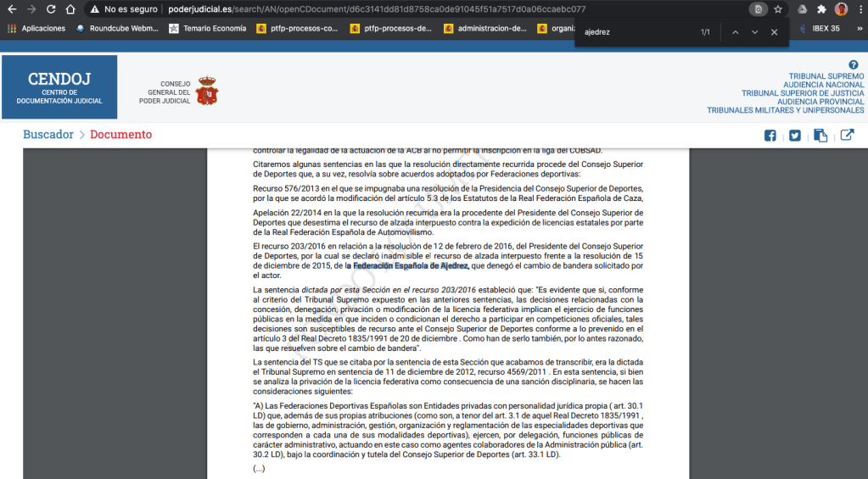Share document on Facebook
Image resolution: width=868 pixels, height=479 pixels.
click(x=770, y=136)
